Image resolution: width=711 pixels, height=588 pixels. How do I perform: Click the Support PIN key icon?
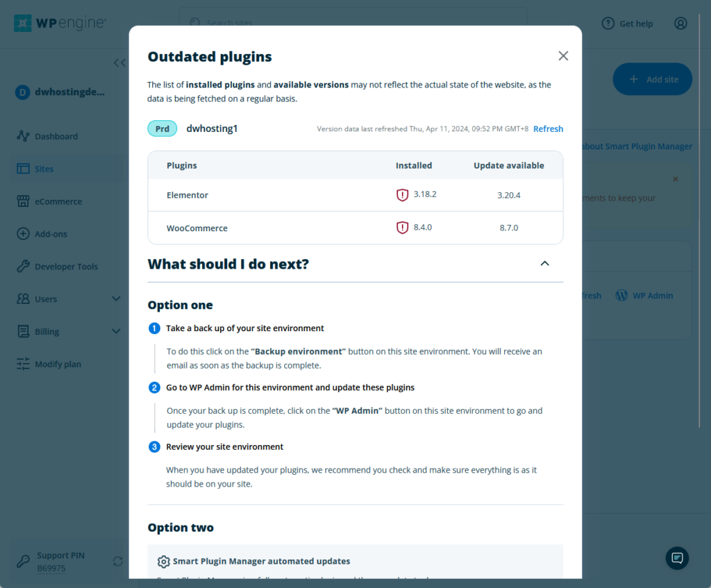[23, 561]
